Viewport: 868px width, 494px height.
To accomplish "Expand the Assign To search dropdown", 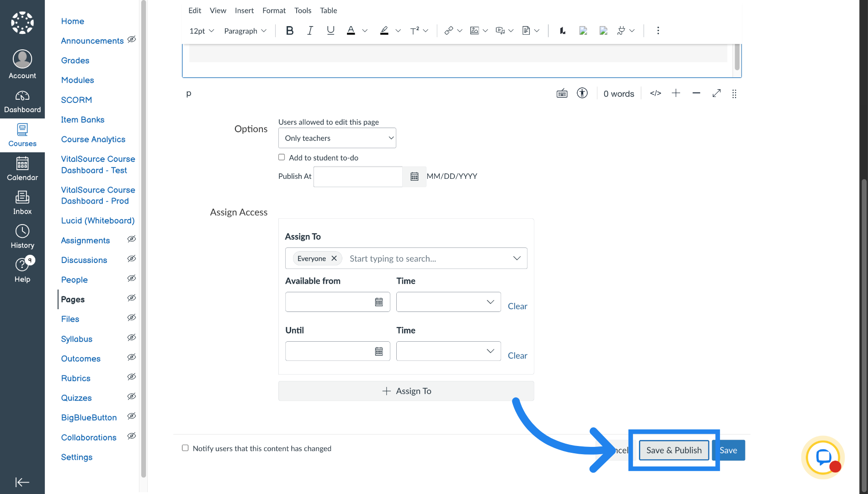I will pyautogui.click(x=517, y=258).
